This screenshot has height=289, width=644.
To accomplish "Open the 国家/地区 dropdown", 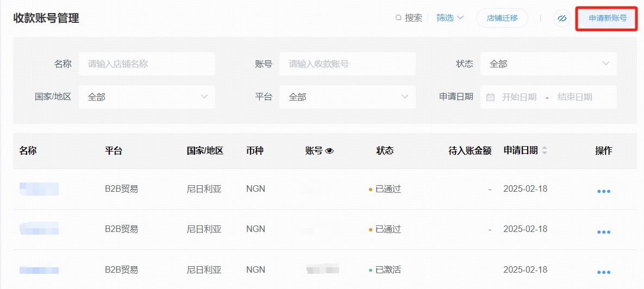I will [x=147, y=97].
